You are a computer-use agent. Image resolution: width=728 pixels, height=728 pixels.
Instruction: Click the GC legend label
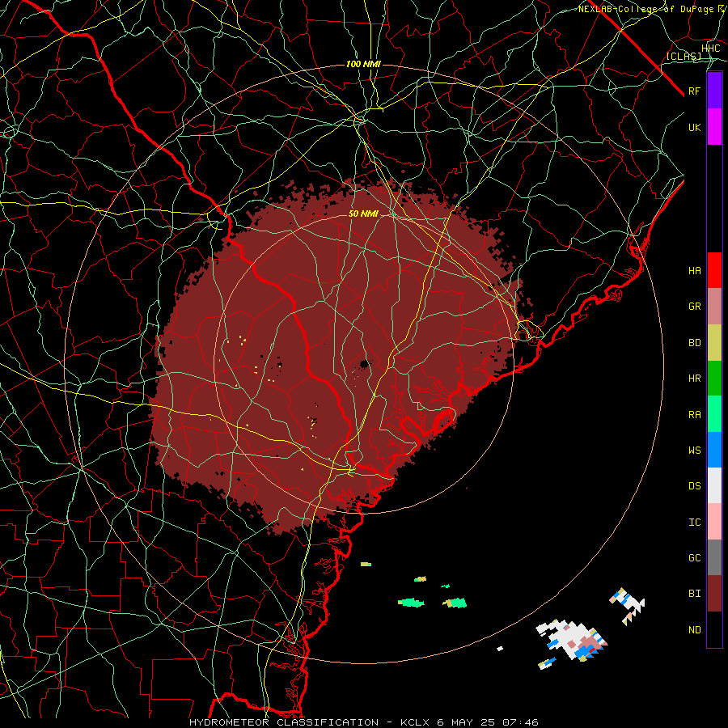694,557
